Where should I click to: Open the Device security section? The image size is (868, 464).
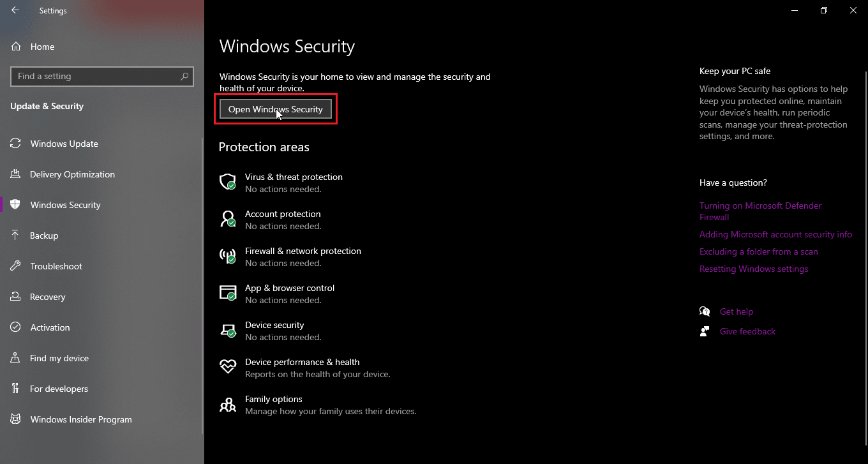pyautogui.click(x=274, y=325)
